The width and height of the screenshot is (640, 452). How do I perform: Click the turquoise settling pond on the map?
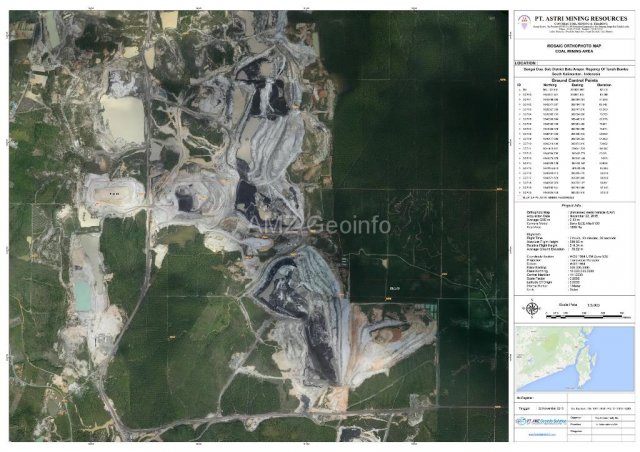pyautogui.click(x=82, y=293)
